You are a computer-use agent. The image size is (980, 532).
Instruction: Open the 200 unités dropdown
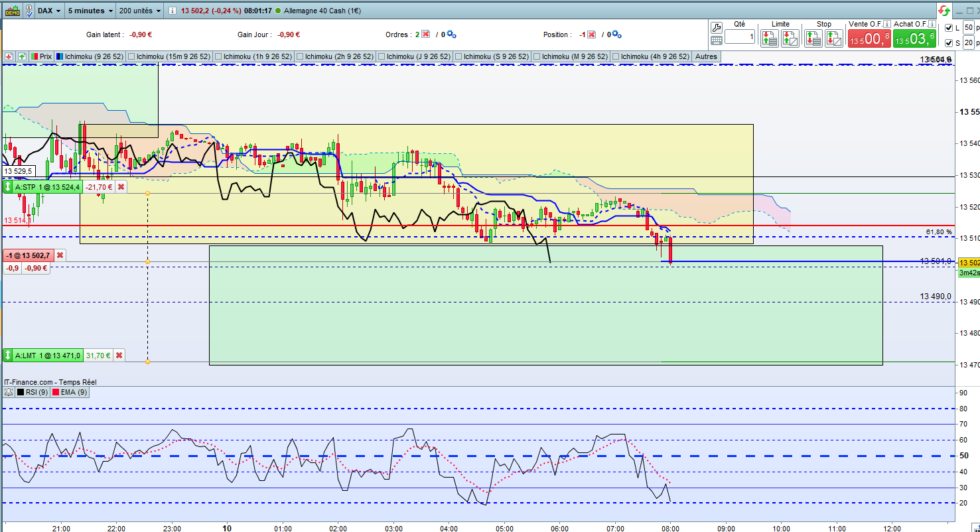coord(140,11)
